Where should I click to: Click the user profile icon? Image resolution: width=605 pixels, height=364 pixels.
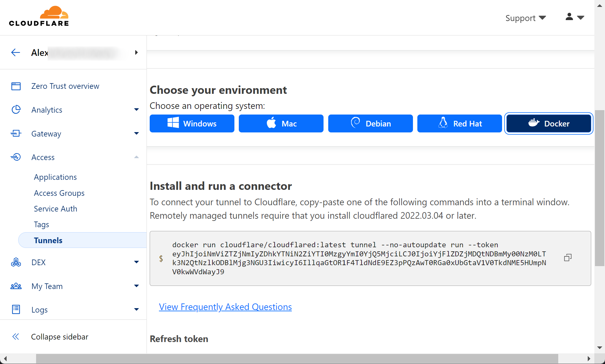click(x=569, y=17)
